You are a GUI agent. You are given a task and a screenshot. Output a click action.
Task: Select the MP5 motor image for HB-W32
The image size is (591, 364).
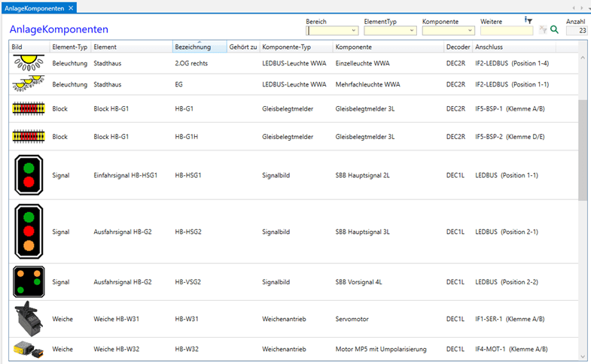pos(29,349)
